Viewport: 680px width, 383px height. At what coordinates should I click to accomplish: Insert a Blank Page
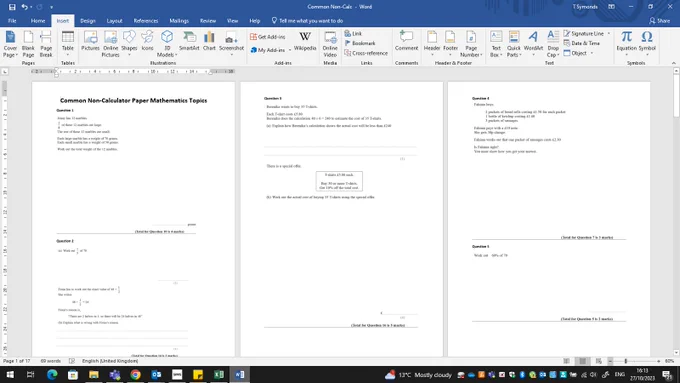pyautogui.click(x=28, y=44)
